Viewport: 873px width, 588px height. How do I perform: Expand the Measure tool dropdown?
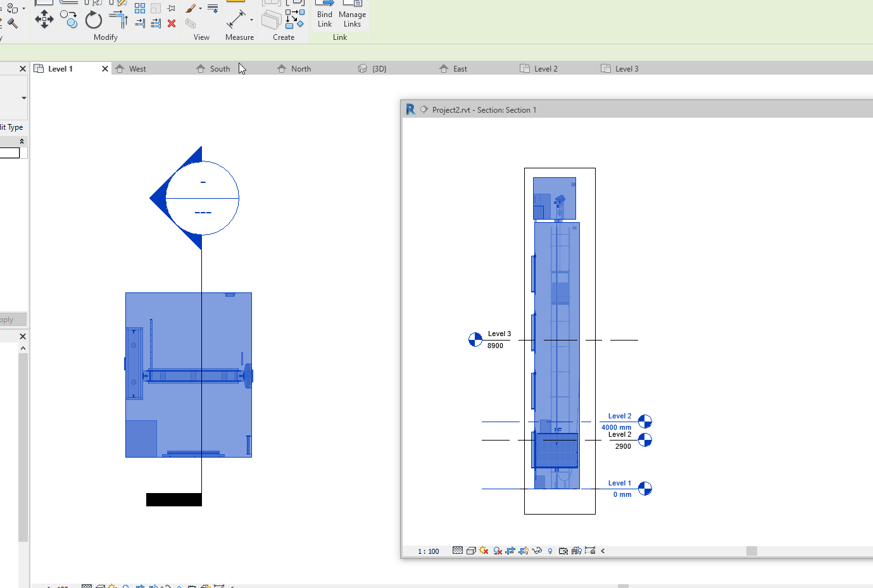(x=251, y=20)
